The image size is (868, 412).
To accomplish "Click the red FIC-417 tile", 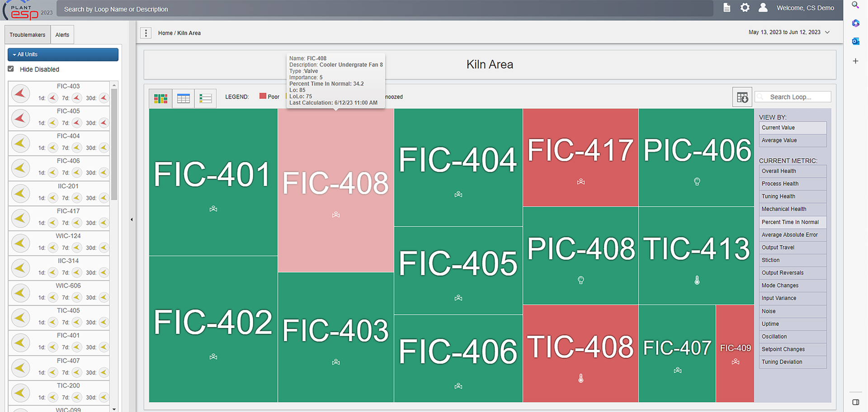I will pos(580,157).
